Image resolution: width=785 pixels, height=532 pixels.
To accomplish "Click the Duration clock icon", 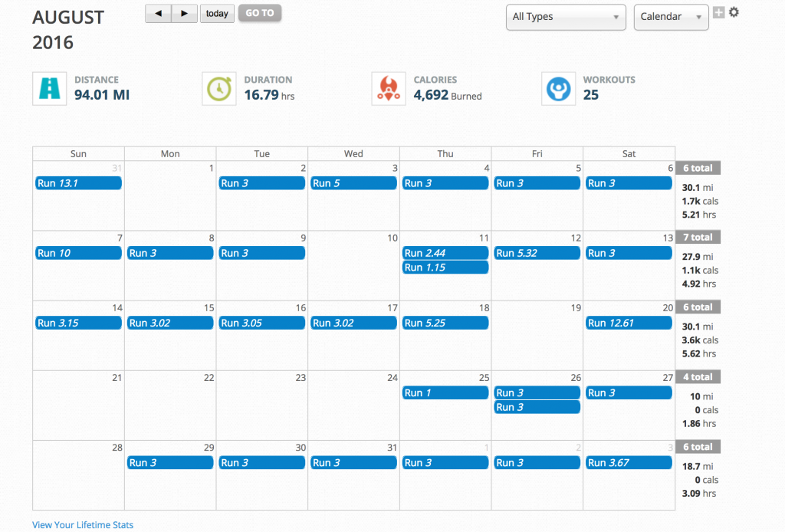I will tap(218, 89).
